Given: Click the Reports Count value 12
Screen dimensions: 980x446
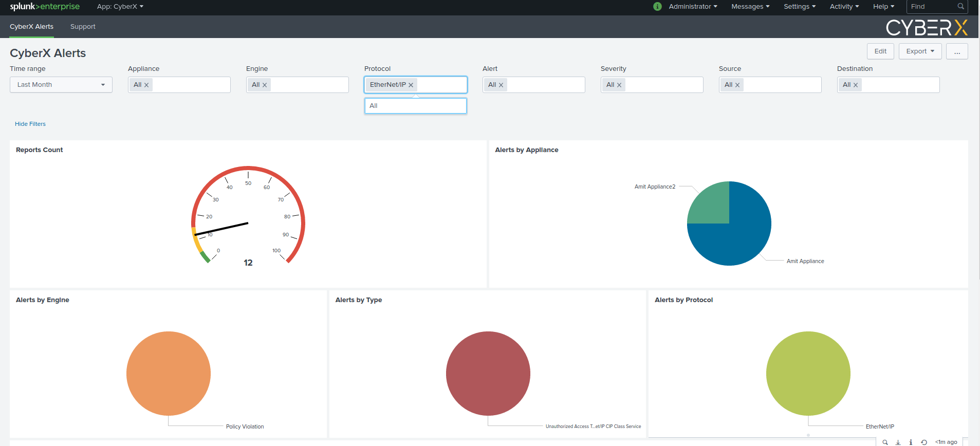Looking at the screenshot, I should click(x=248, y=263).
